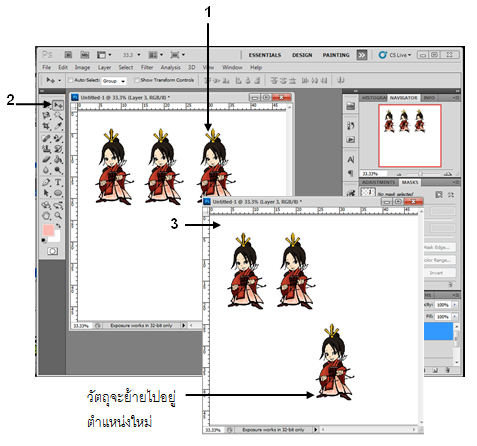The width and height of the screenshot is (477, 446).
Task: Select the 3D Camera Rotate tool
Action: coord(58,205)
